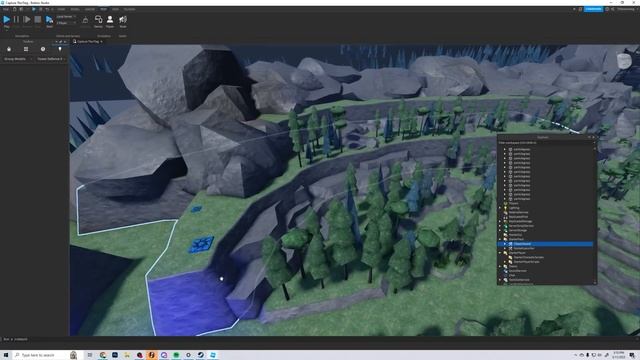Open the Player emulator tool
The image size is (640, 360).
pos(110,21)
